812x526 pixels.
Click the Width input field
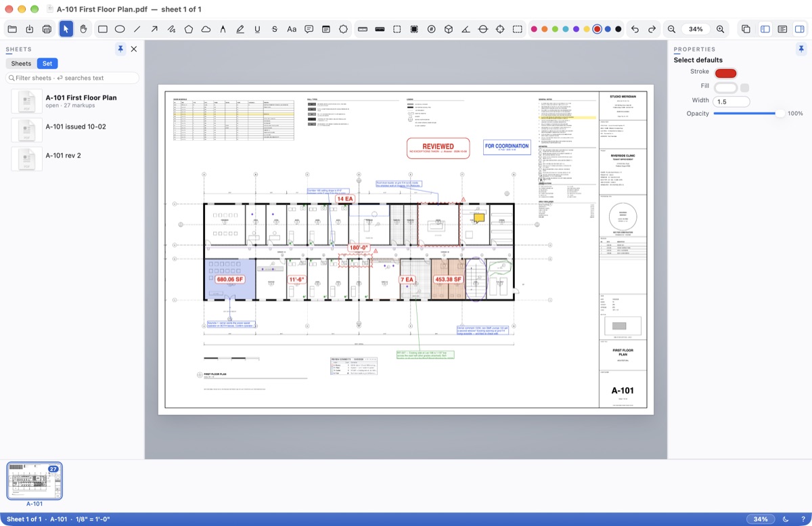pyautogui.click(x=731, y=102)
